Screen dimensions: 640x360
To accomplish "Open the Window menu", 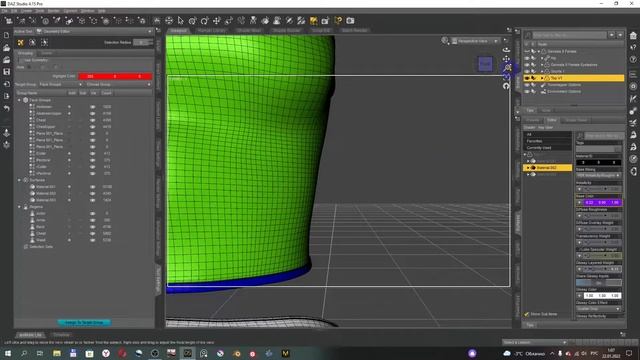I will 87,11.
